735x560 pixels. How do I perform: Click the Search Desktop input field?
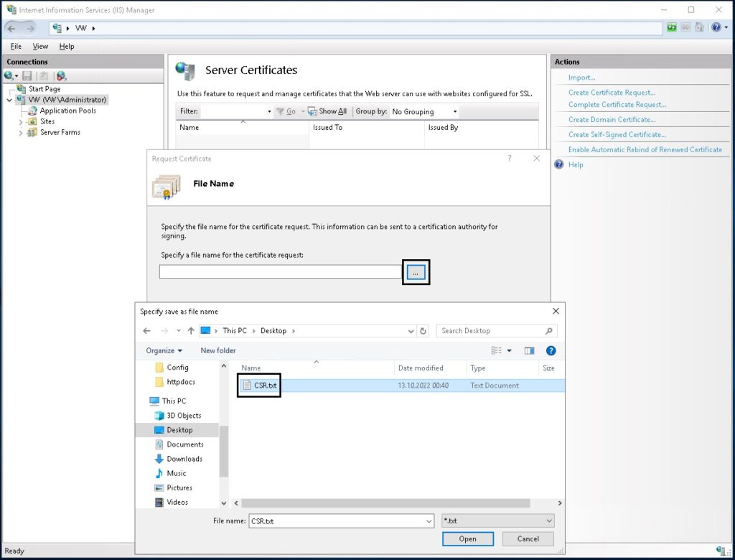coord(492,331)
